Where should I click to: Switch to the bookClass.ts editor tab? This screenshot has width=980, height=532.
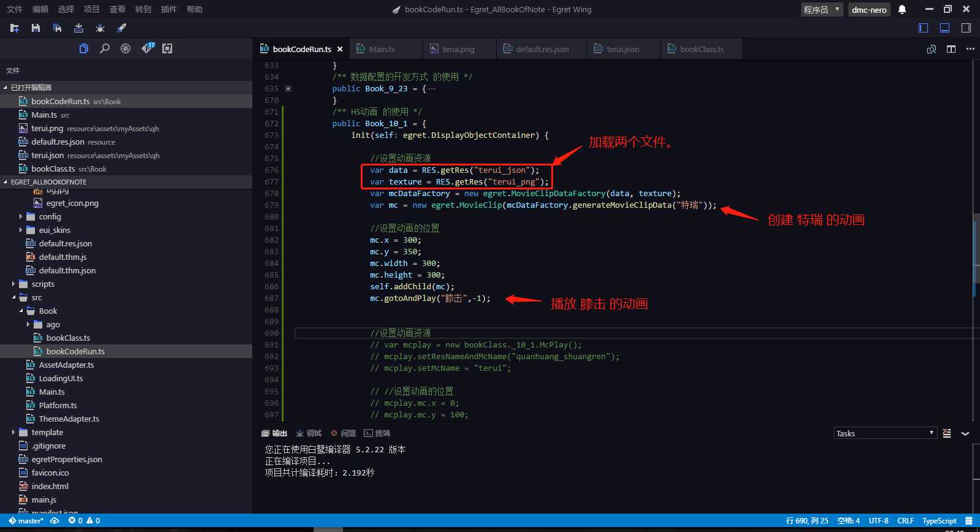coord(701,49)
